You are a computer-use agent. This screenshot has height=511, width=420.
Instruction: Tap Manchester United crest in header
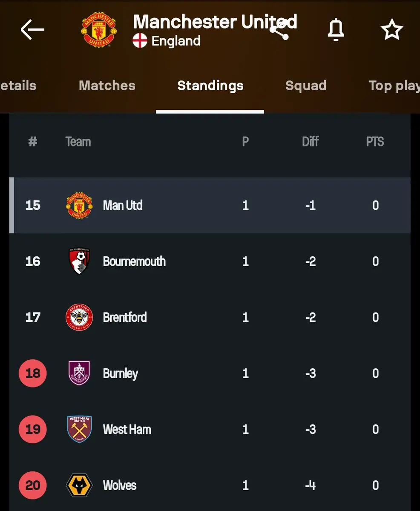[x=98, y=29]
